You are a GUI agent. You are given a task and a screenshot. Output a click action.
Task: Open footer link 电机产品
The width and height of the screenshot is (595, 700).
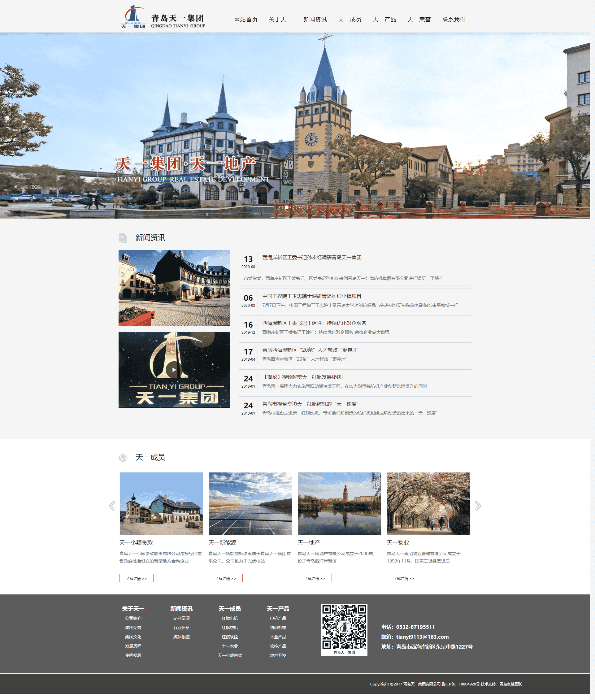pos(278,618)
